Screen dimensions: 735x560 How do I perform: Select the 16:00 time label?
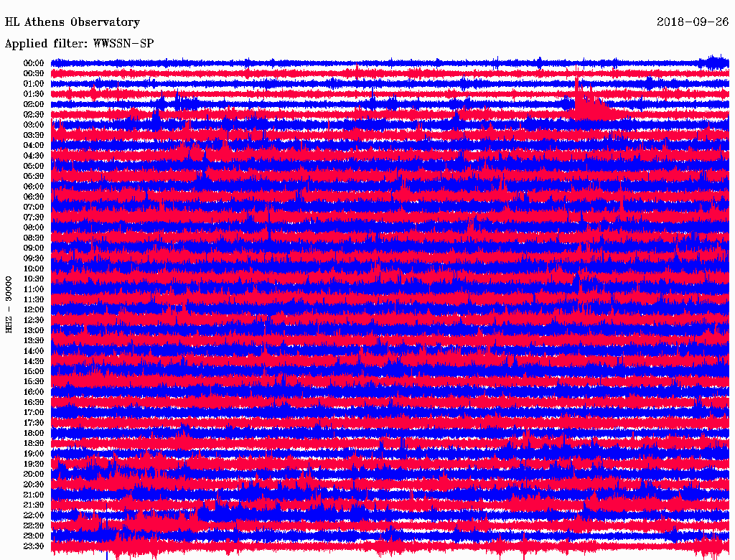coord(34,392)
